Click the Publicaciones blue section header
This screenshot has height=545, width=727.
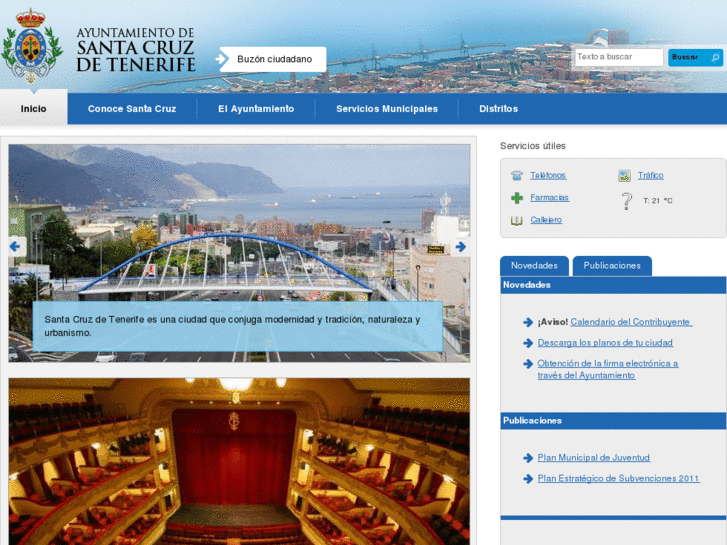coord(613,421)
